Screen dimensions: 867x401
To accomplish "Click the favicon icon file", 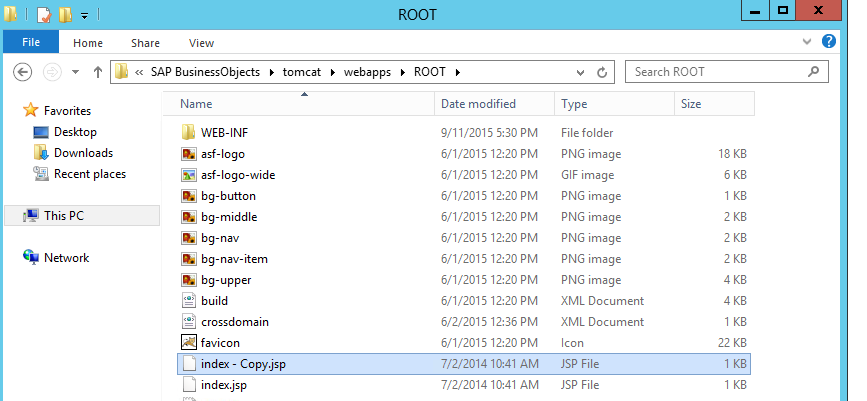I will (x=189, y=342).
